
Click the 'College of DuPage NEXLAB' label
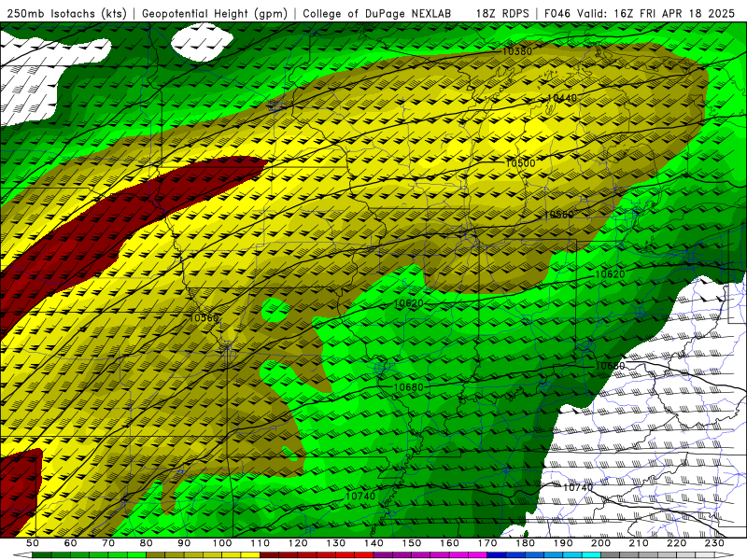pyautogui.click(x=376, y=13)
